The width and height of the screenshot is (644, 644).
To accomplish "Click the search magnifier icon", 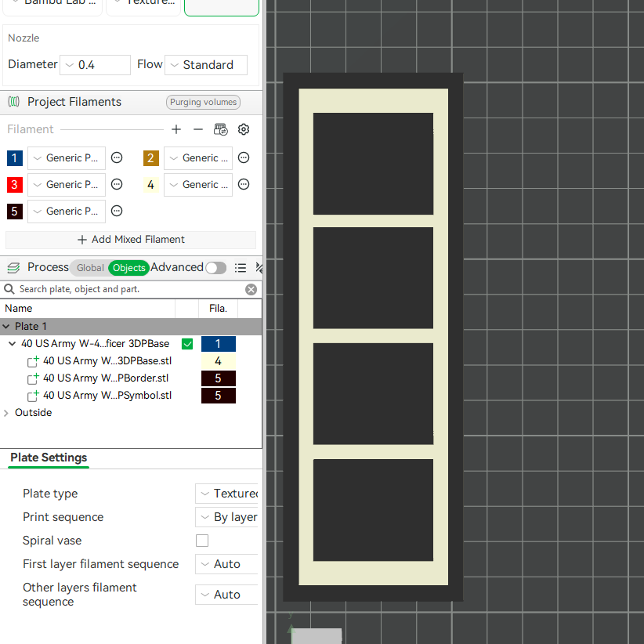I will point(9,289).
